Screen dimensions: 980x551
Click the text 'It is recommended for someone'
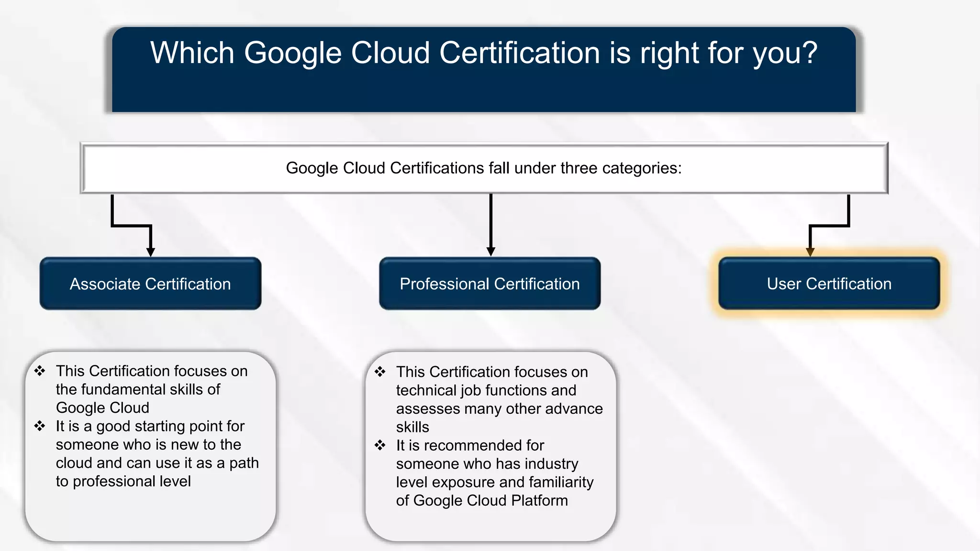point(470,454)
